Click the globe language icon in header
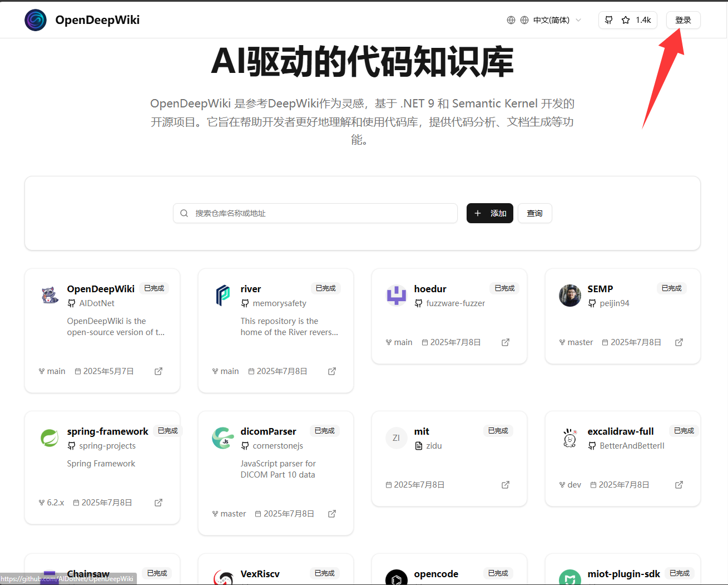The image size is (728, 585). 511,19
